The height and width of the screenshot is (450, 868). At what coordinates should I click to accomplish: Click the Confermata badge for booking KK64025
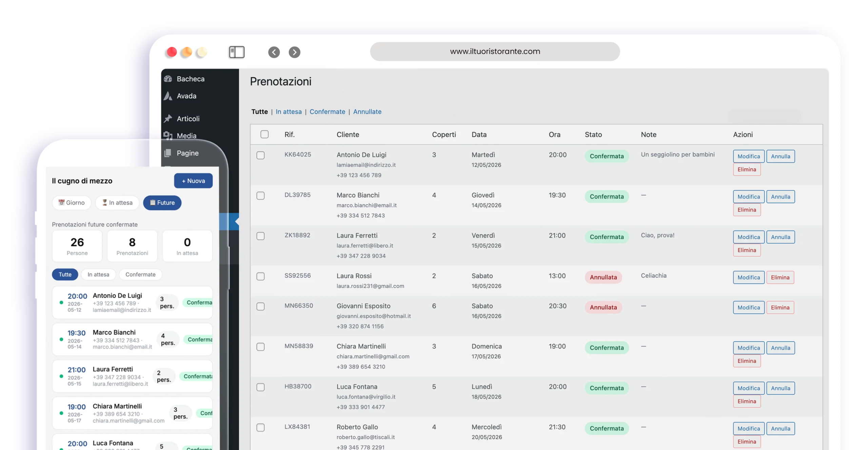coord(607,156)
